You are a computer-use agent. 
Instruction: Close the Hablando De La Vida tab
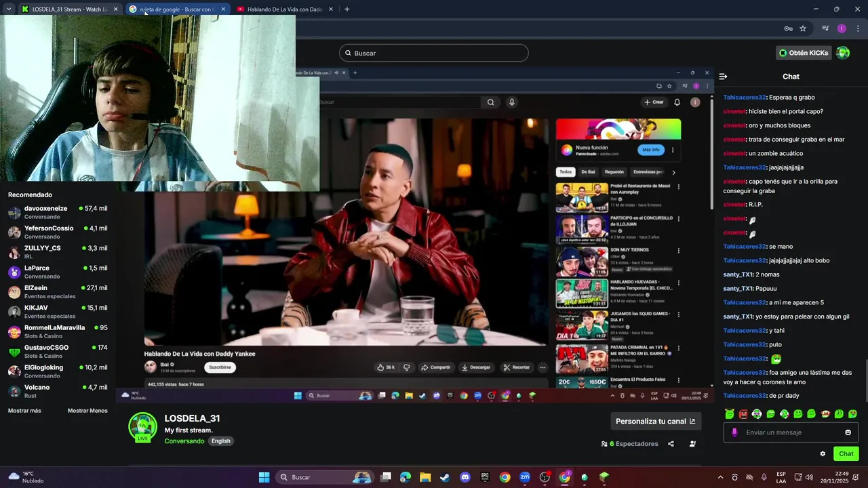point(331,9)
